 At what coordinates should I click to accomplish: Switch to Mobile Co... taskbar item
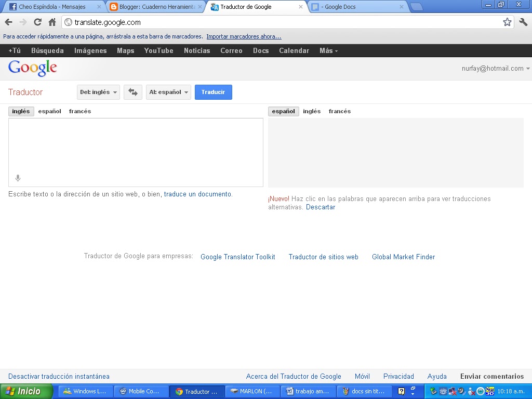tap(140, 391)
